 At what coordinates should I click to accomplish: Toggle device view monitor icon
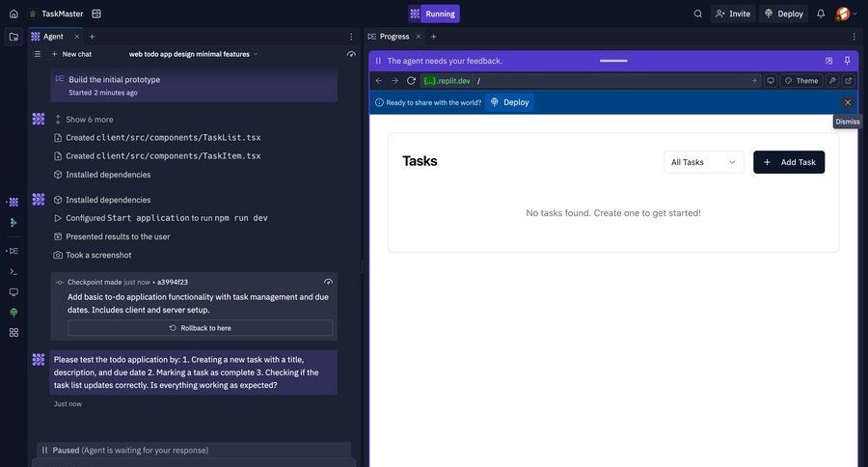coord(770,81)
